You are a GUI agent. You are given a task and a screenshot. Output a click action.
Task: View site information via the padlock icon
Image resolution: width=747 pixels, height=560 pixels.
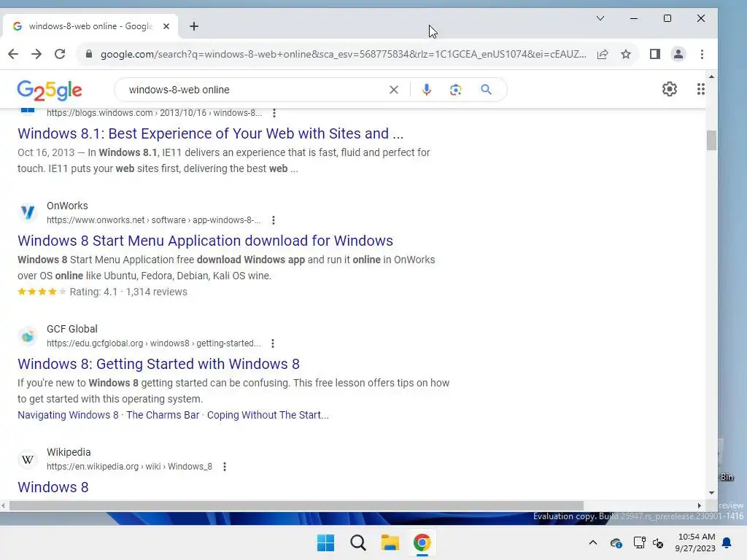click(x=88, y=54)
